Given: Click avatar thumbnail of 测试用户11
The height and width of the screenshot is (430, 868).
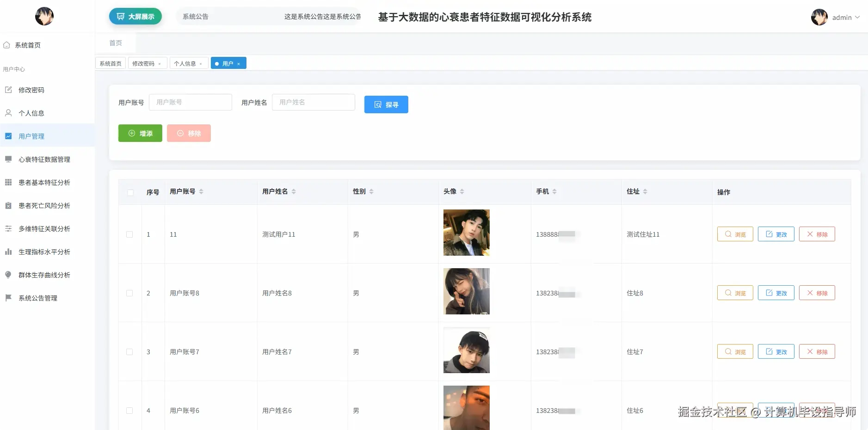Looking at the screenshot, I should click(467, 233).
